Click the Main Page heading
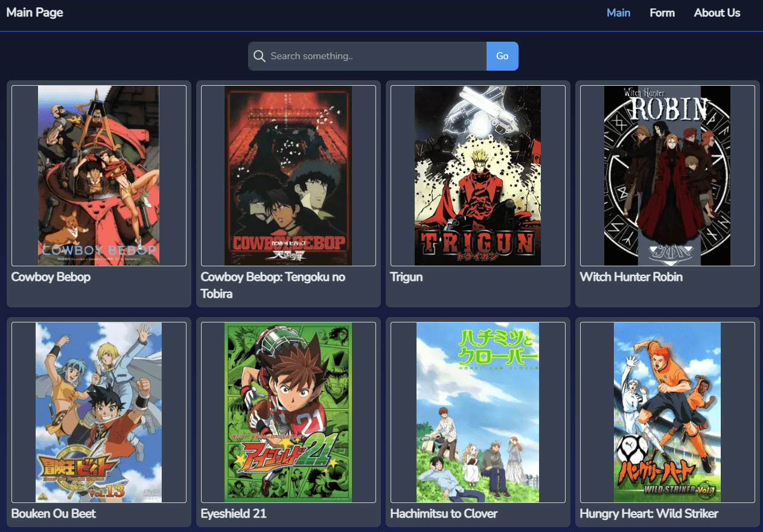The width and height of the screenshot is (763, 532). tap(34, 12)
